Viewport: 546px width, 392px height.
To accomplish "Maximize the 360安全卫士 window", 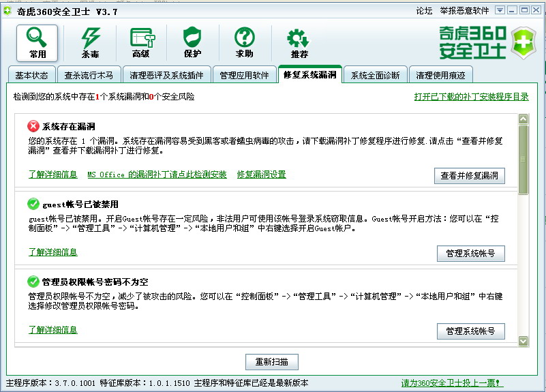I will pos(524,10).
